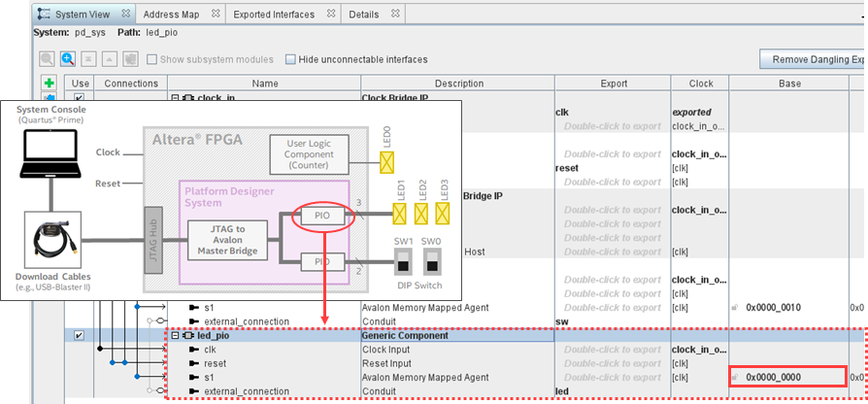Open the Details tab
This screenshot has width=868, height=404.
(x=364, y=15)
